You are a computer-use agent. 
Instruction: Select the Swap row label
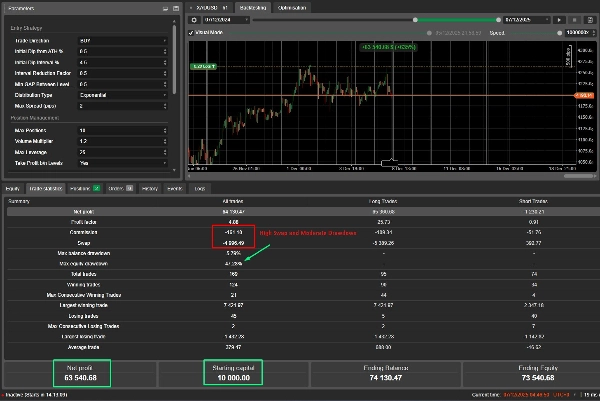coord(83,243)
